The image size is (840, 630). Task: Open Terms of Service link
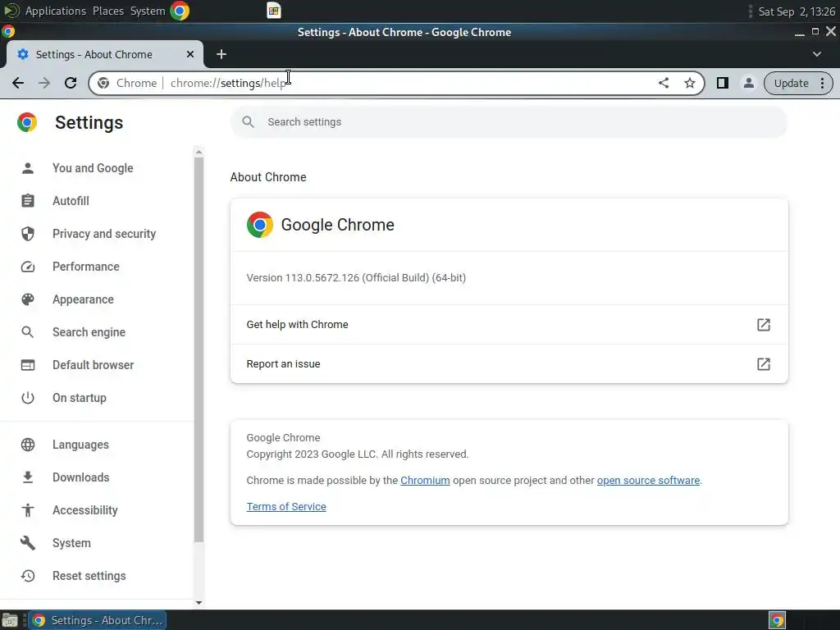point(286,507)
